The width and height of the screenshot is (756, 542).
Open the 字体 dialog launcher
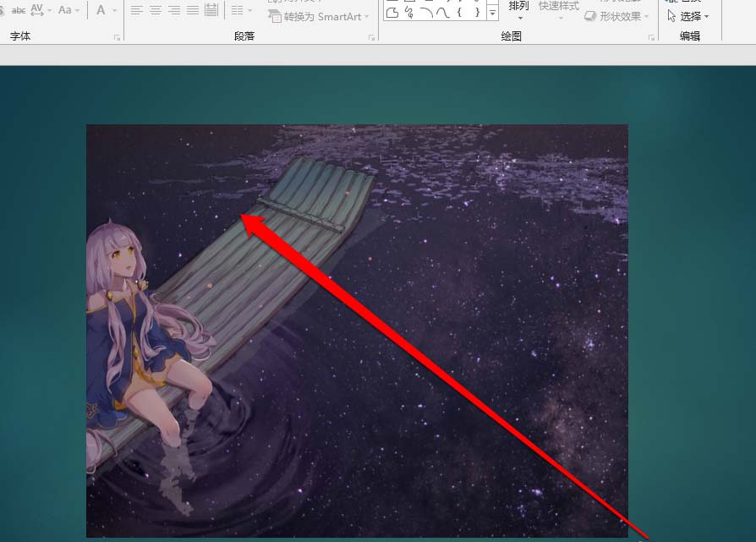[118, 37]
